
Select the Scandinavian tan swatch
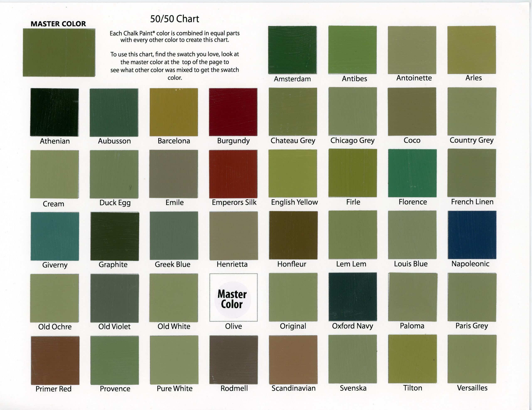click(x=293, y=359)
